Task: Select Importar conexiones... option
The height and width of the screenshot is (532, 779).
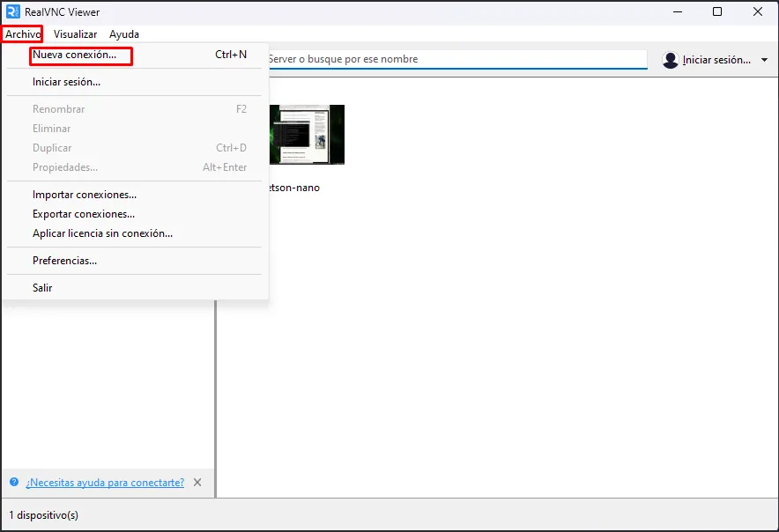Action: 85,195
